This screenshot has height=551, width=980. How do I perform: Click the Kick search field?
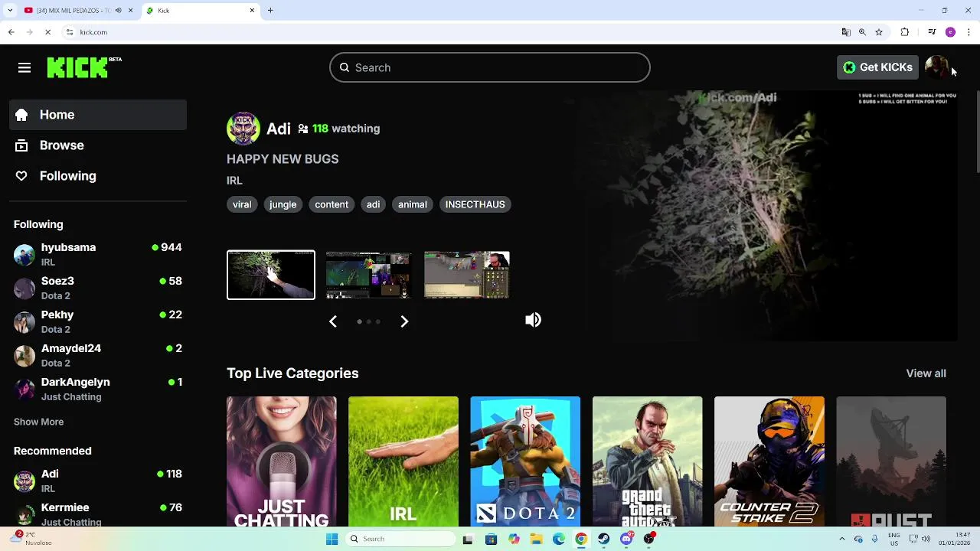pyautogui.click(x=490, y=67)
